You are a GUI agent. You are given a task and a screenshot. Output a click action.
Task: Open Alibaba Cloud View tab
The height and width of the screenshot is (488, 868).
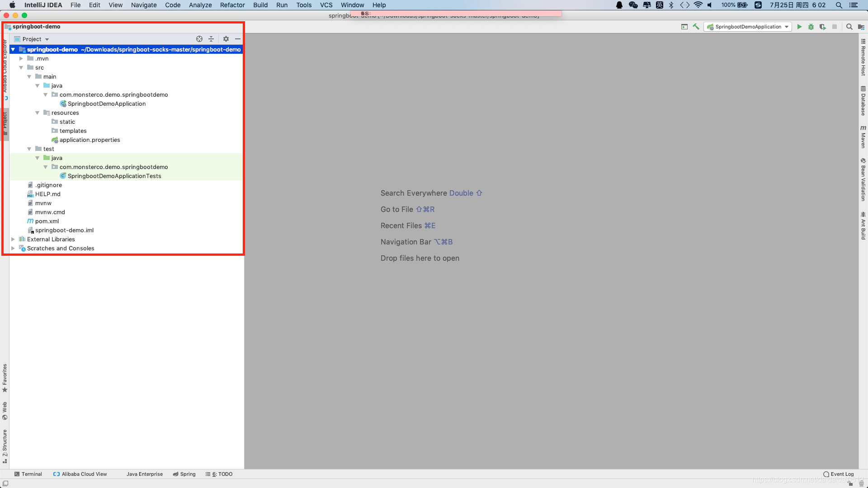[80, 474]
